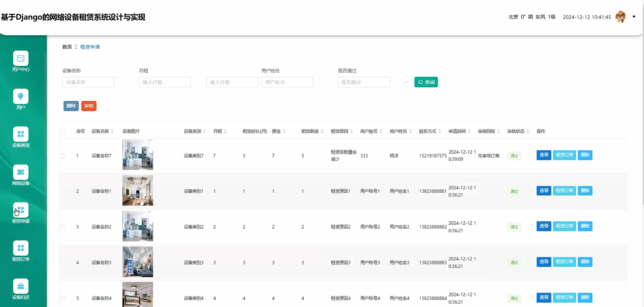Open 用户中心 sidebar icon

21,58
